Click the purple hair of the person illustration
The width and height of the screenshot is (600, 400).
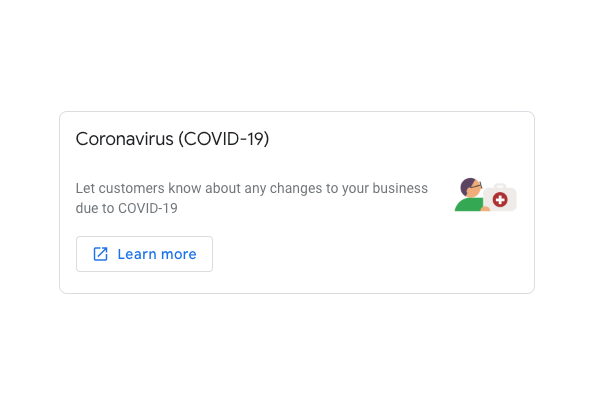(467, 186)
